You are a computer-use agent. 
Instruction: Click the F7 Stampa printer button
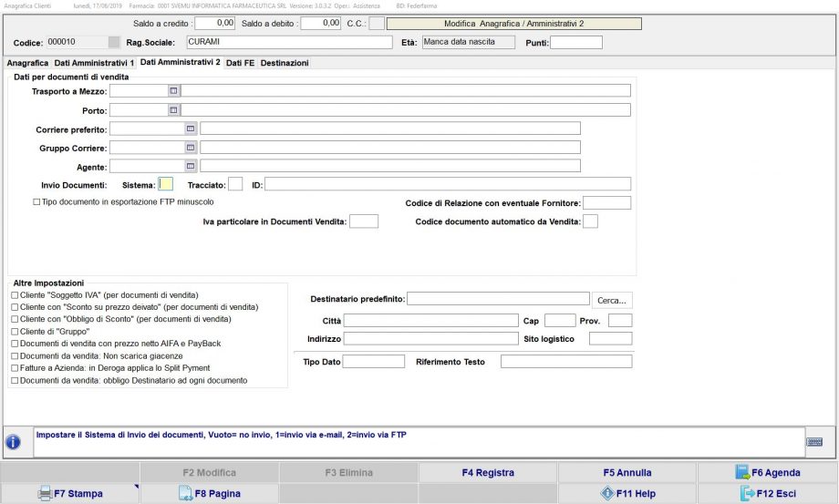coord(70,494)
